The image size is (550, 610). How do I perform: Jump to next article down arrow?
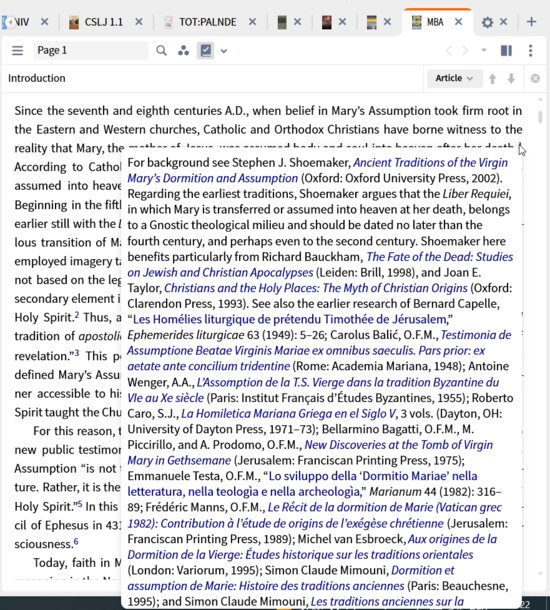[x=511, y=79]
